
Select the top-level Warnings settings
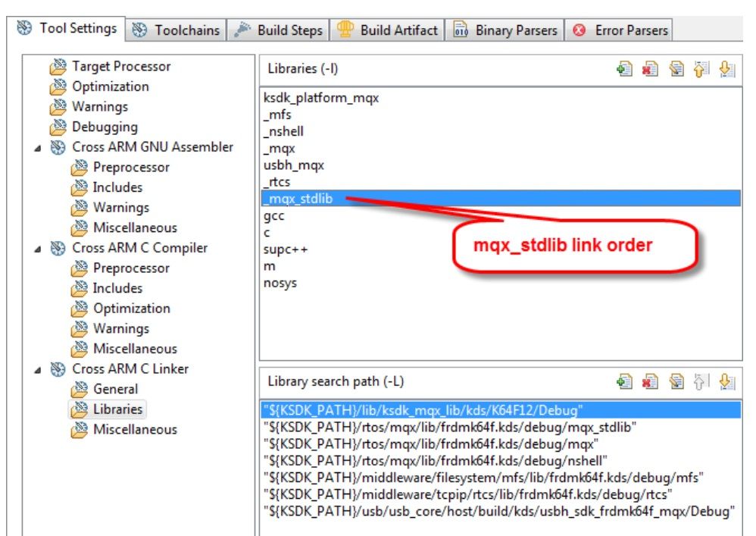[89, 107]
